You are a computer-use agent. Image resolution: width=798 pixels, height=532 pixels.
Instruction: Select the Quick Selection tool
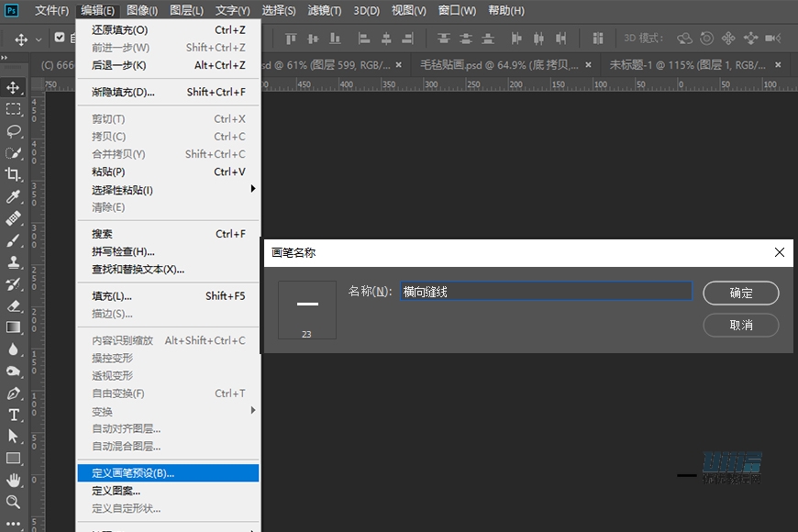[13, 153]
